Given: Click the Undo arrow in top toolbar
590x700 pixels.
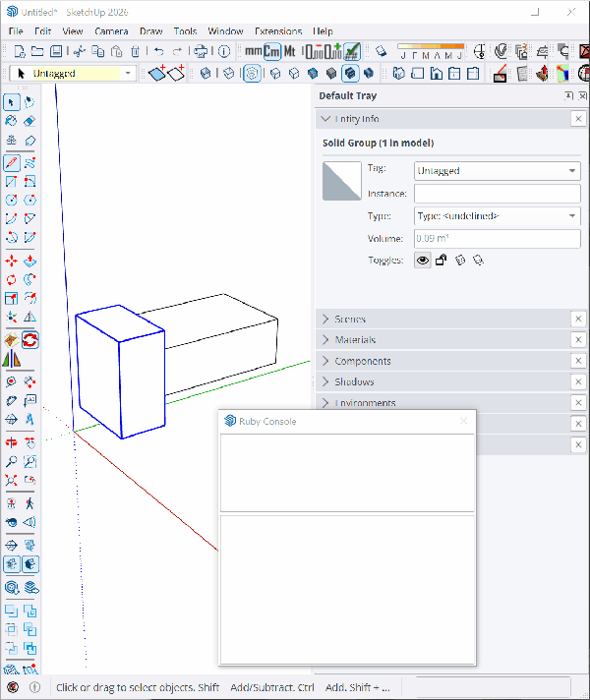Looking at the screenshot, I should (x=158, y=51).
